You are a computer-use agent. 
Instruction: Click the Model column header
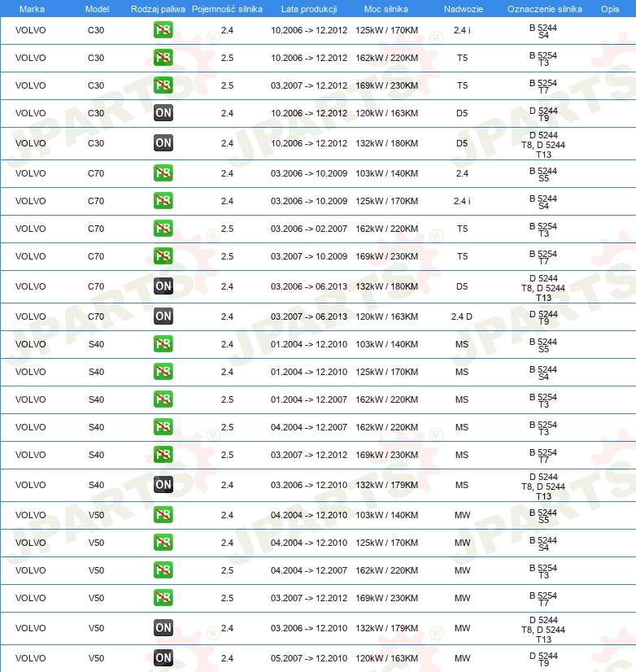tap(98, 9)
